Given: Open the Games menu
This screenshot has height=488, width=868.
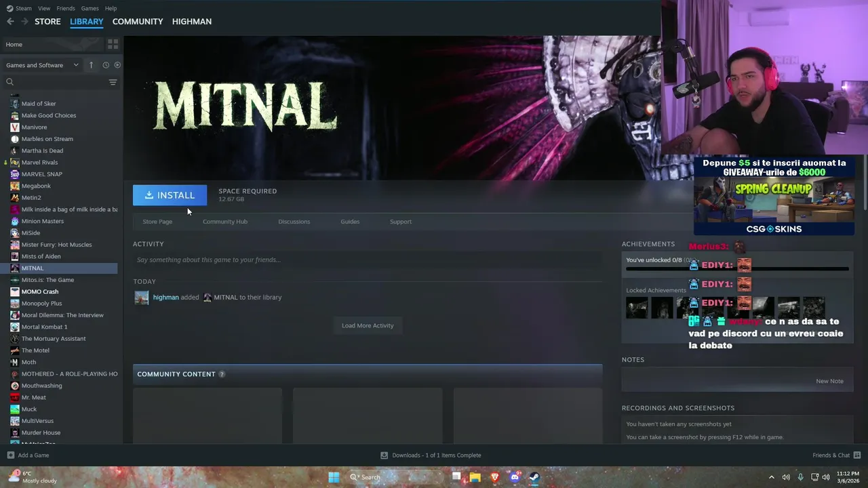Looking at the screenshot, I should coord(90,8).
